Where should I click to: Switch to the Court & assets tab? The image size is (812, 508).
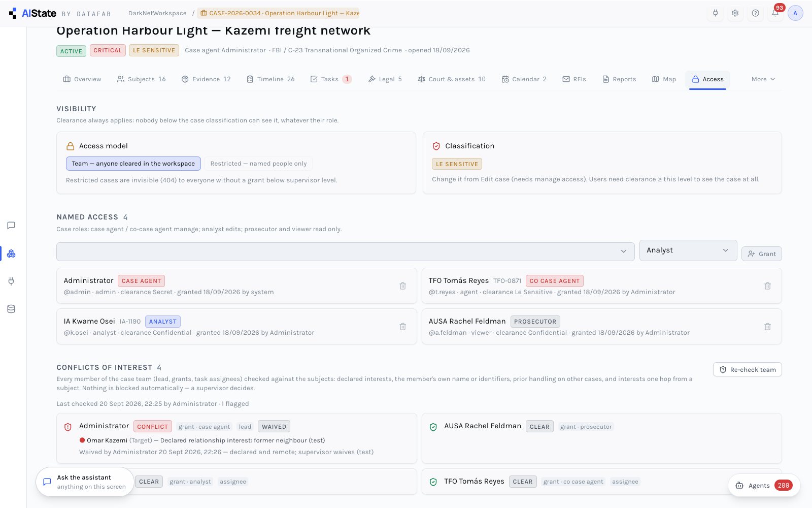click(x=452, y=79)
